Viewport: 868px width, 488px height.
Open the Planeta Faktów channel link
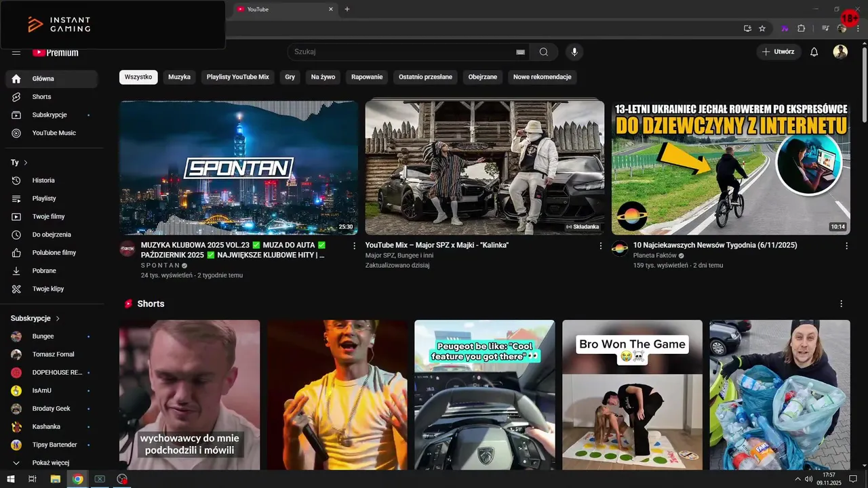[655, 256]
